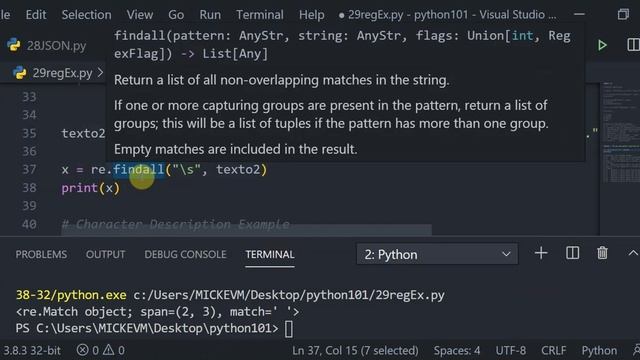640x360 pixels.
Task: Open the Help menu
Action: [311, 15]
